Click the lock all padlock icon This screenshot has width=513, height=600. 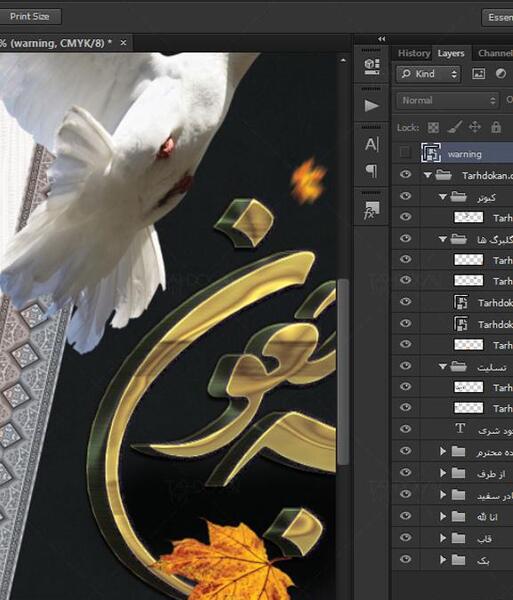coord(496,127)
